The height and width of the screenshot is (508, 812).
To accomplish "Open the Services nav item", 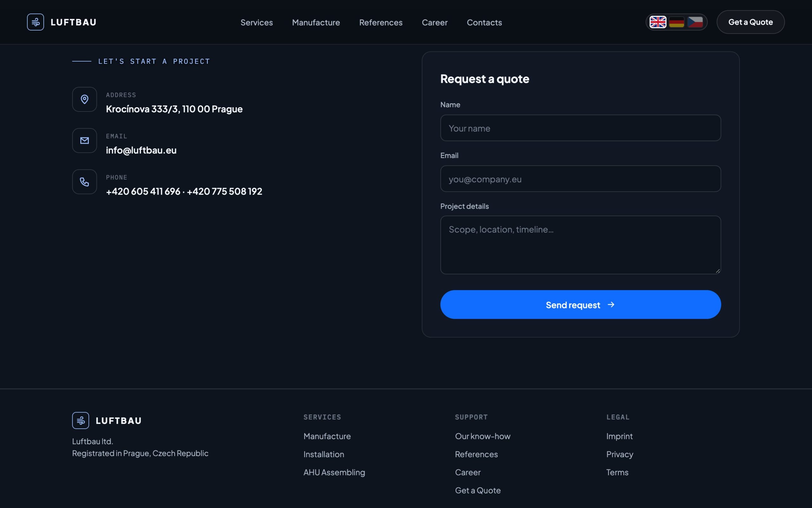I will (x=257, y=22).
